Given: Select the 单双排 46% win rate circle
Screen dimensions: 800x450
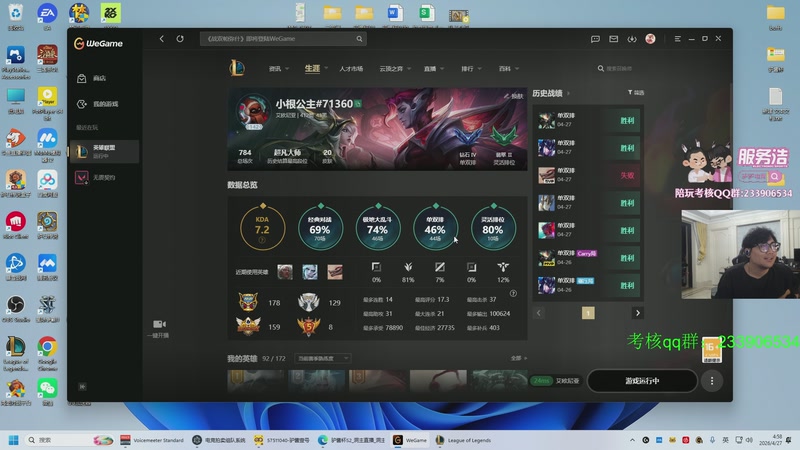Looking at the screenshot, I should click(x=435, y=228).
